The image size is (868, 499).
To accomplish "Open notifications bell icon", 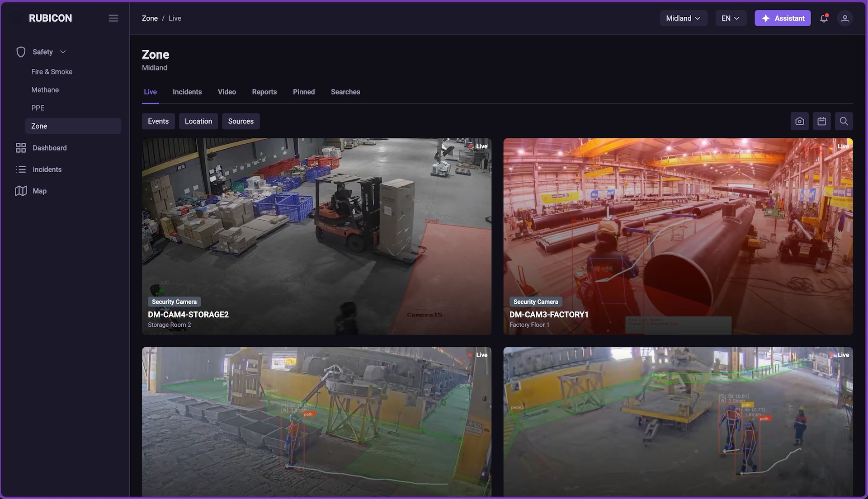I will click(824, 18).
